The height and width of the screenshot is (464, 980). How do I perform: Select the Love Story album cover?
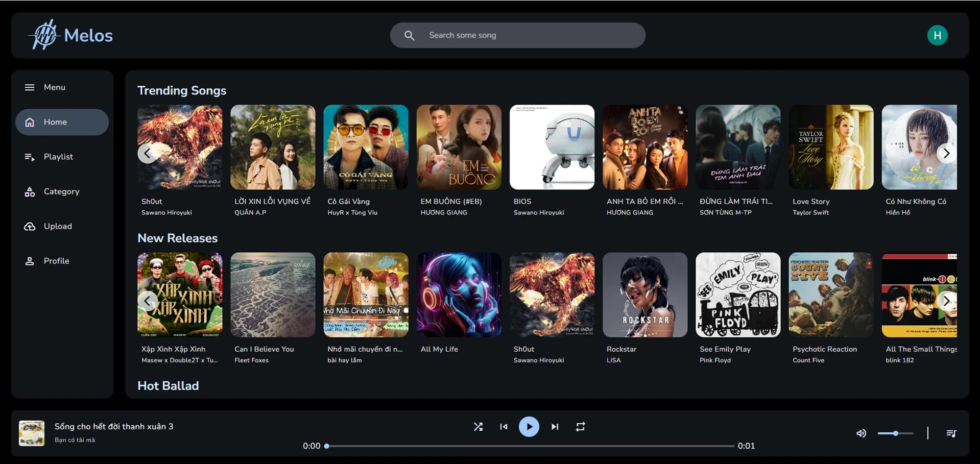(x=831, y=148)
